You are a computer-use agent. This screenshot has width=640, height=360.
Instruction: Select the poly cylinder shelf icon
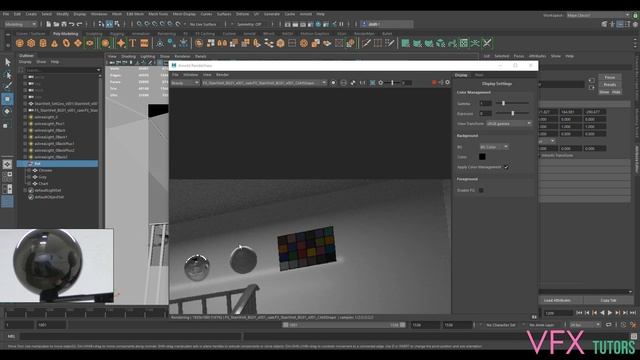[43, 43]
